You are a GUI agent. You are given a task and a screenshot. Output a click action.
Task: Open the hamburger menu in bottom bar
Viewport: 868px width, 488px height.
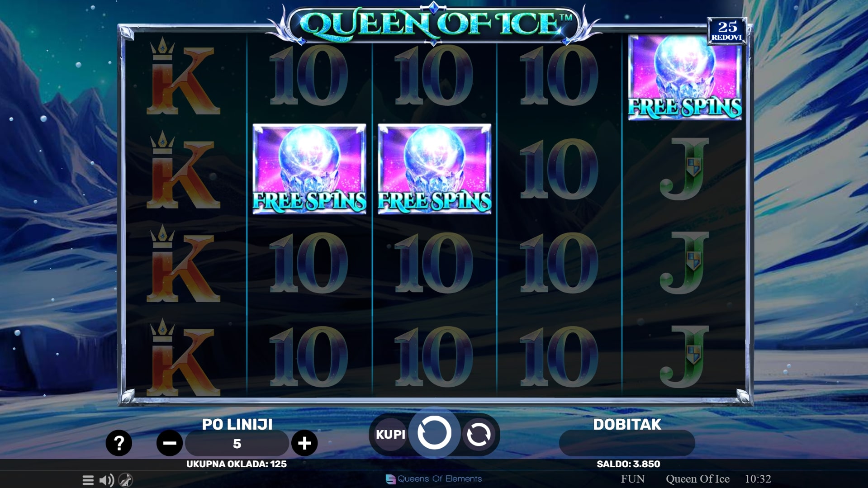pyautogui.click(x=88, y=480)
